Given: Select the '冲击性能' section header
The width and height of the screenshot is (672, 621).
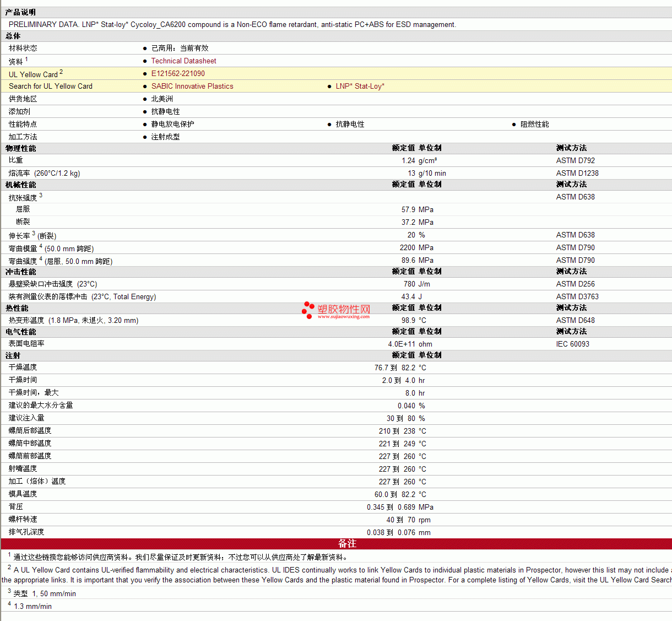Looking at the screenshot, I should [x=20, y=272].
